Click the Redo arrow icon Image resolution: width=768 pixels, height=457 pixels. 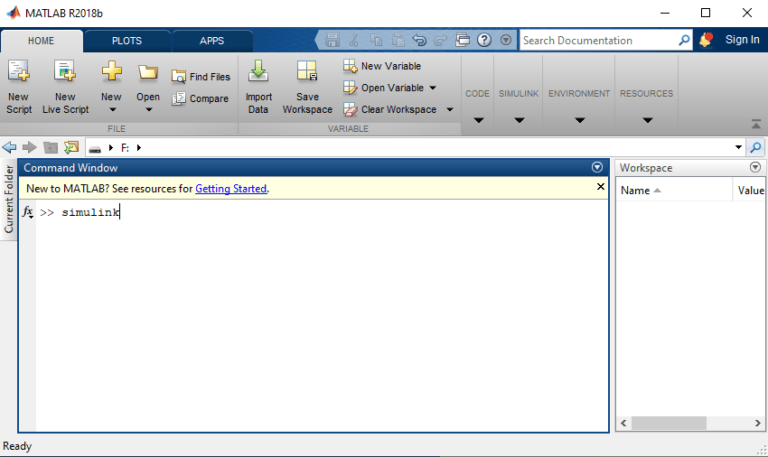[441, 40]
